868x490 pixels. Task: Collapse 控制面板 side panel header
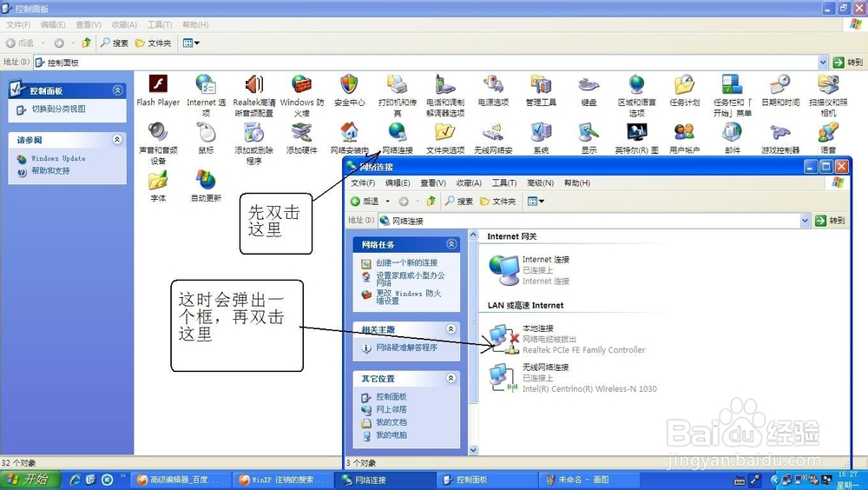click(x=117, y=90)
